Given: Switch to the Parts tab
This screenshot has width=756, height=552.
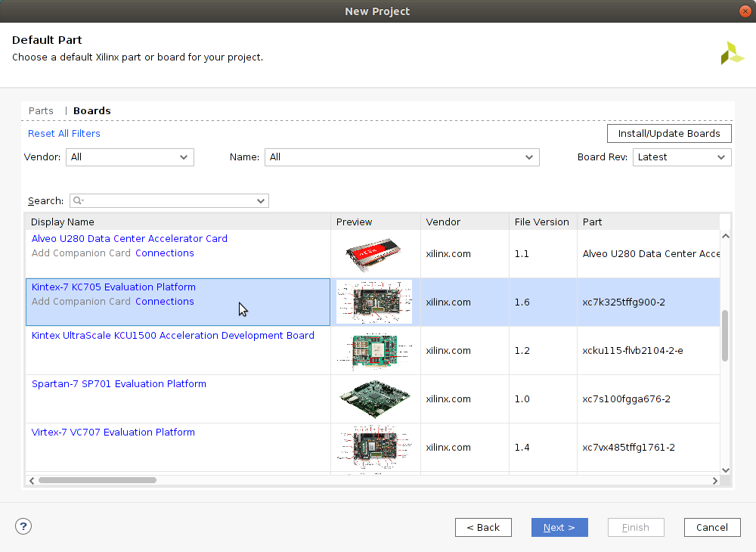Looking at the screenshot, I should tap(41, 111).
